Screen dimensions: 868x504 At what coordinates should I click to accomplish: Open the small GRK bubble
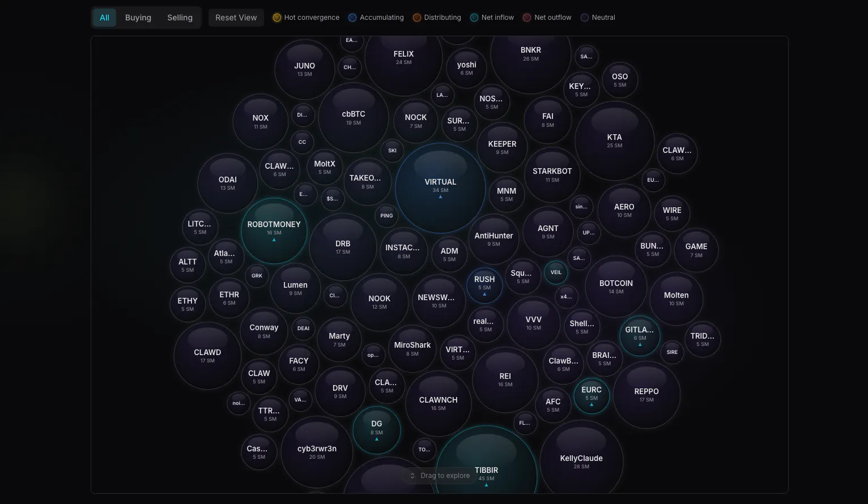click(257, 276)
